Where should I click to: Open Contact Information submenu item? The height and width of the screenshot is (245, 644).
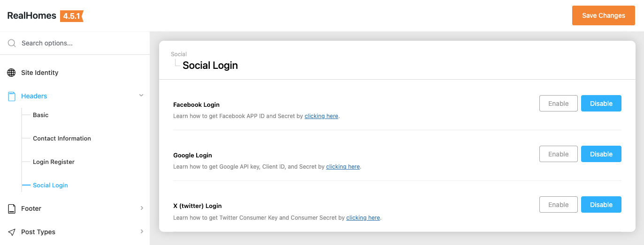pyautogui.click(x=62, y=138)
